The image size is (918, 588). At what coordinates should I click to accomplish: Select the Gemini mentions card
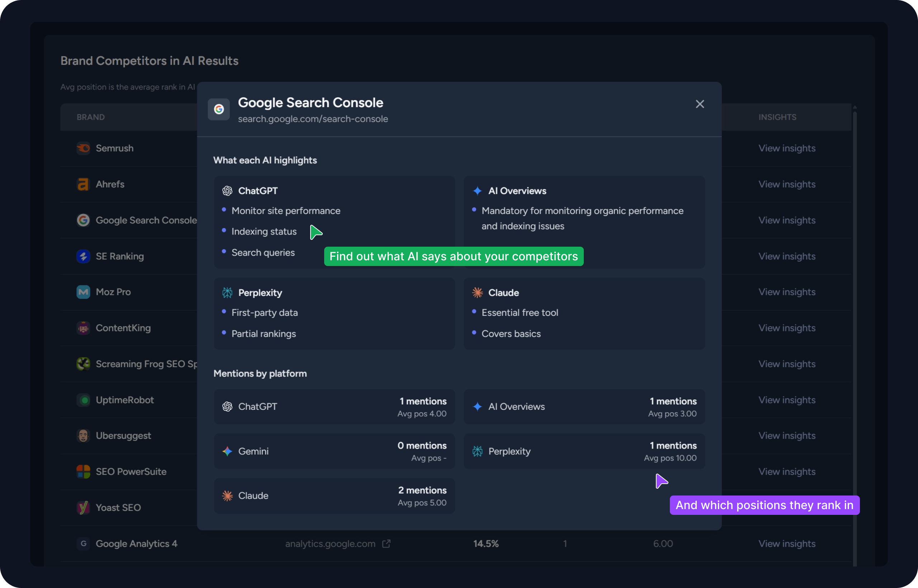pyautogui.click(x=334, y=451)
